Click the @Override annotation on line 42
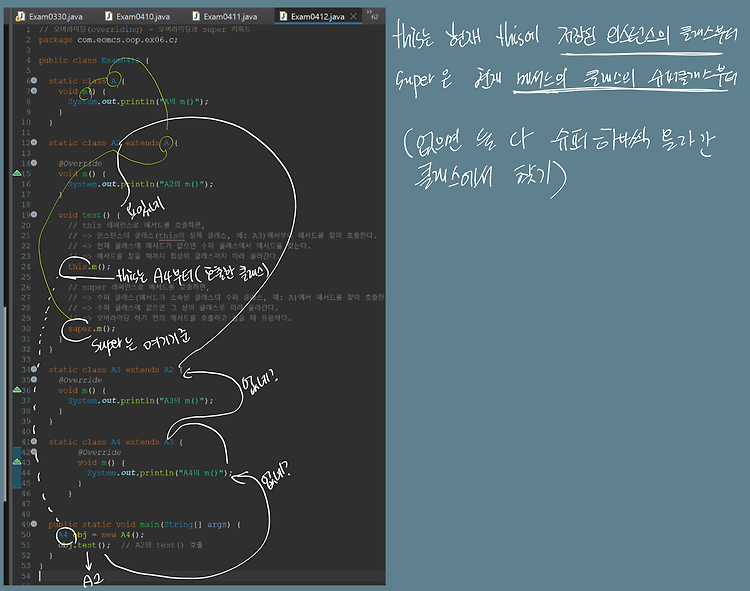 click(99, 452)
